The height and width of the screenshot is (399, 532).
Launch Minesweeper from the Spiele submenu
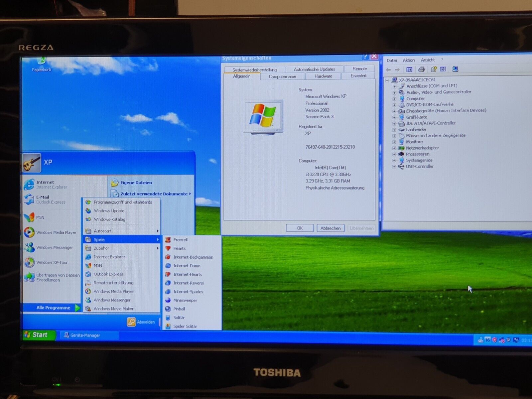pos(185,300)
